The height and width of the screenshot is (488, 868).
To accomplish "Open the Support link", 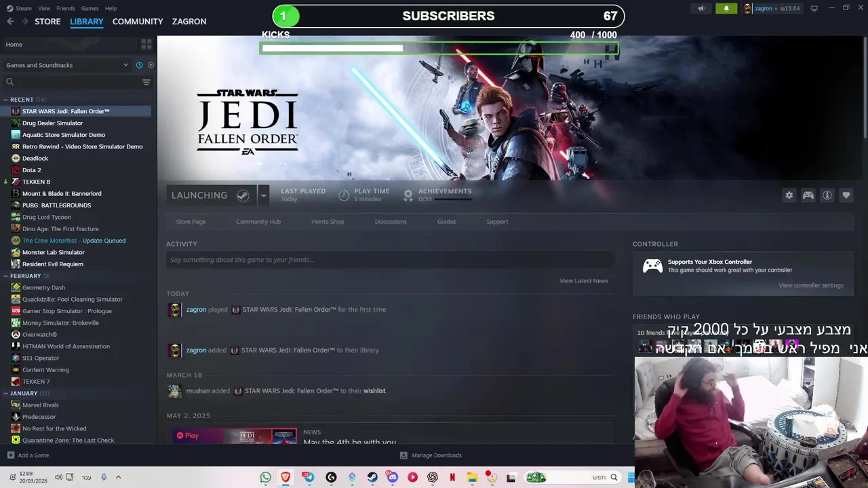I will coord(497,222).
